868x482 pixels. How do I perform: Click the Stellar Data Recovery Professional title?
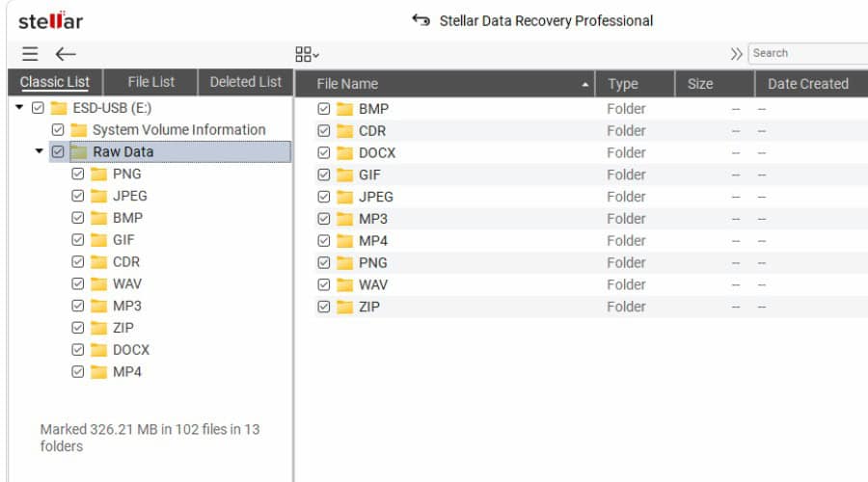pyautogui.click(x=546, y=21)
